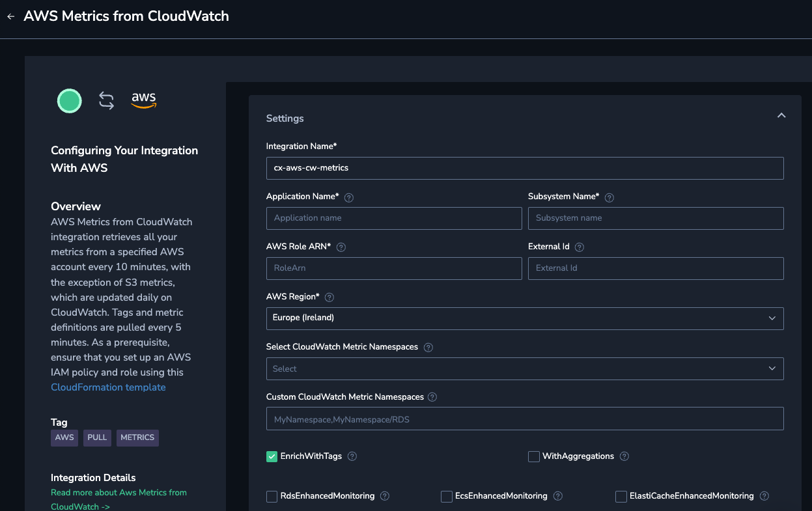Enable the WithAggregations checkbox
This screenshot has width=812, height=511.
(534, 456)
